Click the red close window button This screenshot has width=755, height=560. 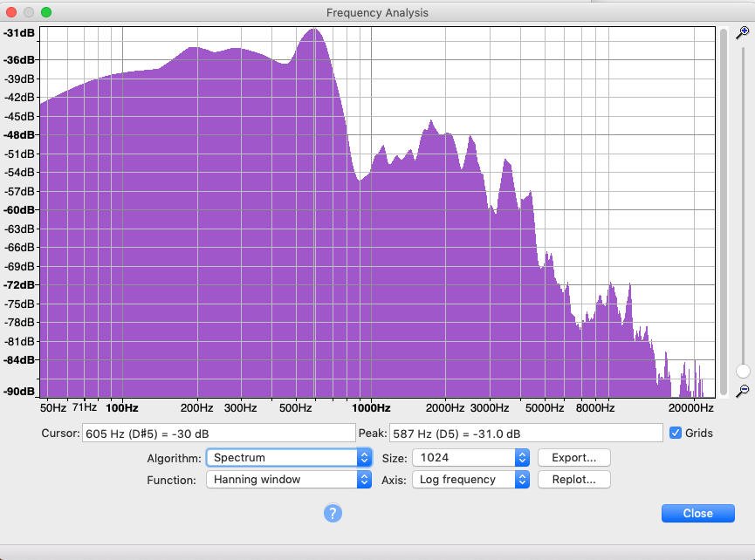(x=11, y=12)
